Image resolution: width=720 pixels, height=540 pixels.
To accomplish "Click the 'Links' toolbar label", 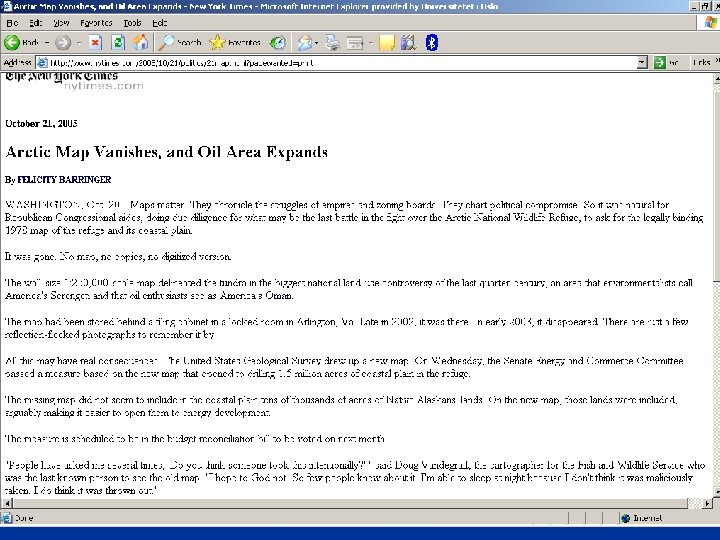I will tap(702, 62).
